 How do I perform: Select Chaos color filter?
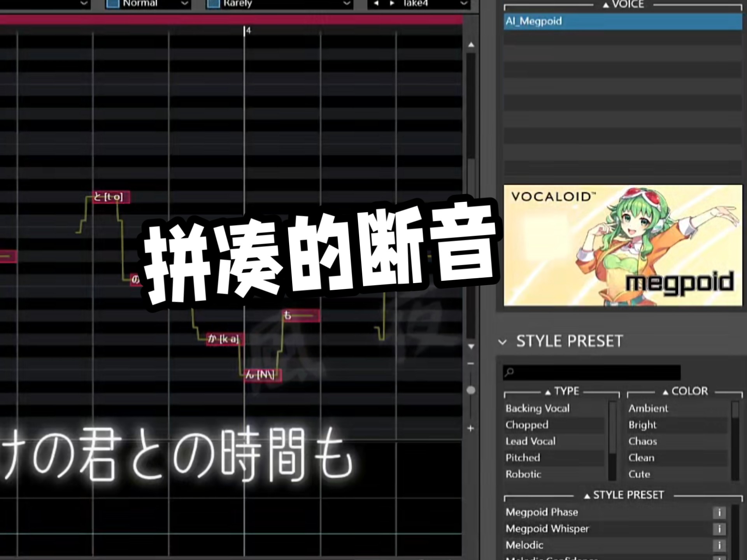pyautogui.click(x=678, y=441)
